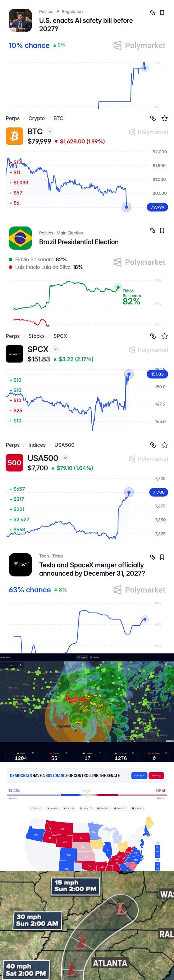The width and height of the screenshot is (174, 980).
Task: Star the BTC perps market
Action: tap(164, 118)
